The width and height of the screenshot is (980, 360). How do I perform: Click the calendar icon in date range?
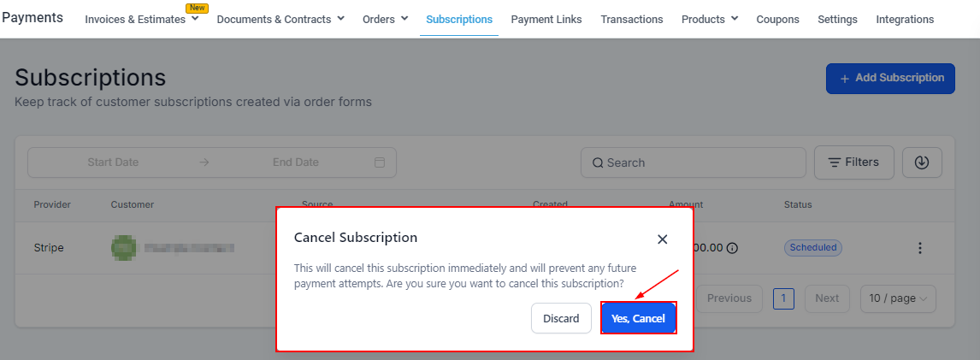click(x=380, y=162)
